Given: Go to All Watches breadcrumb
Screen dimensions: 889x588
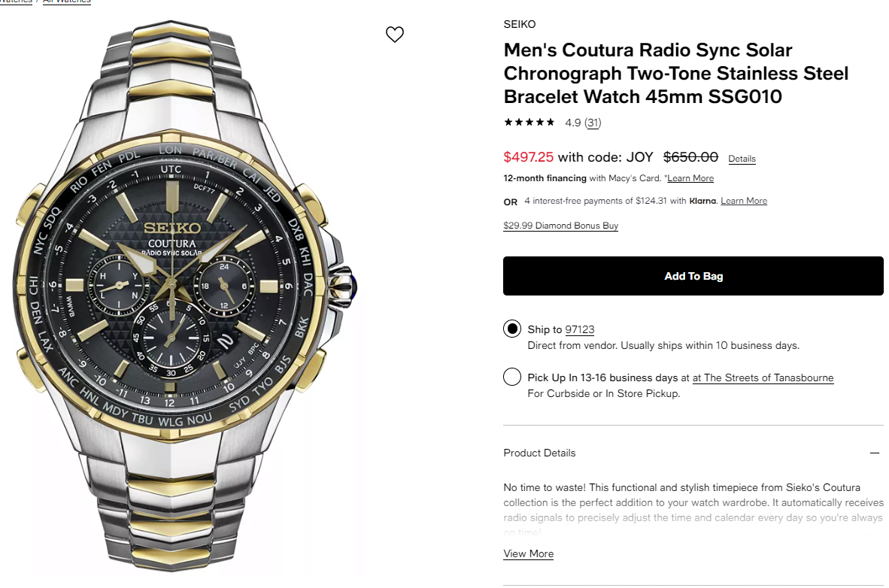Looking at the screenshot, I should pos(67,2).
